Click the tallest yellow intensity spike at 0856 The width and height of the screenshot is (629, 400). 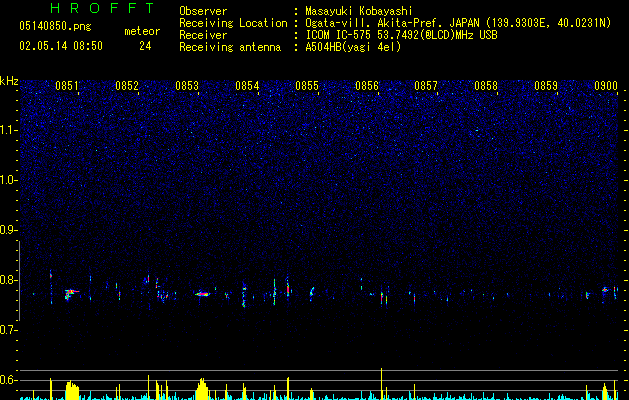click(x=381, y=384)
